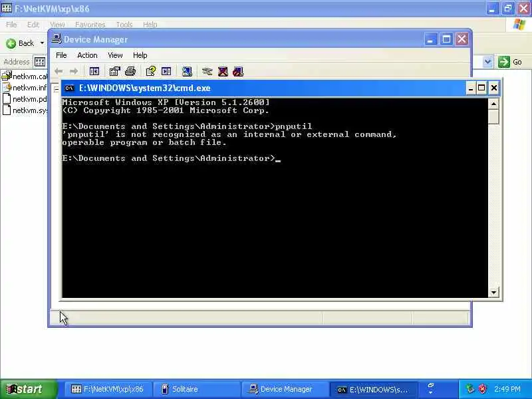Viewport: 532px width, 399px height.
Task: Close the cmd.exe window
Action: click(494, 88)
